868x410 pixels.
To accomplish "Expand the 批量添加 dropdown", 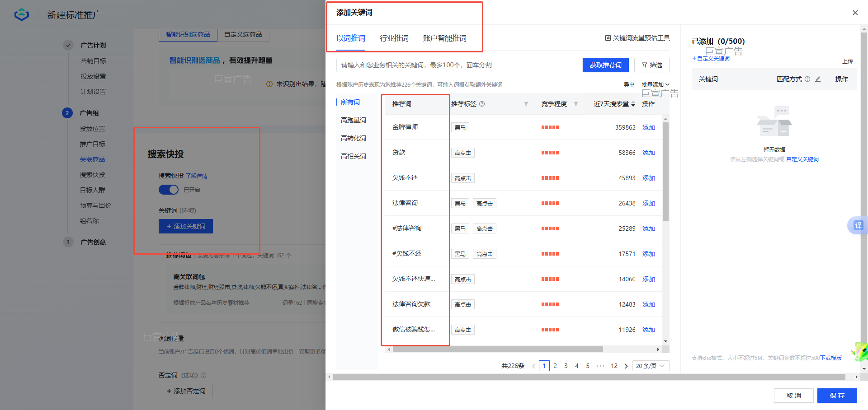I will pyautogui.click(x=656, y=84).
